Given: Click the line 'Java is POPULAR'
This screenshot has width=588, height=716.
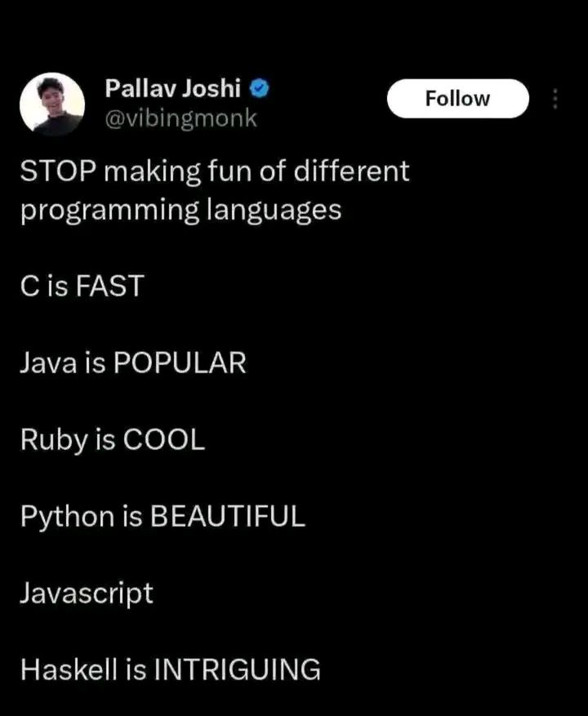Looking at the screenshot, I should (132, 362).
